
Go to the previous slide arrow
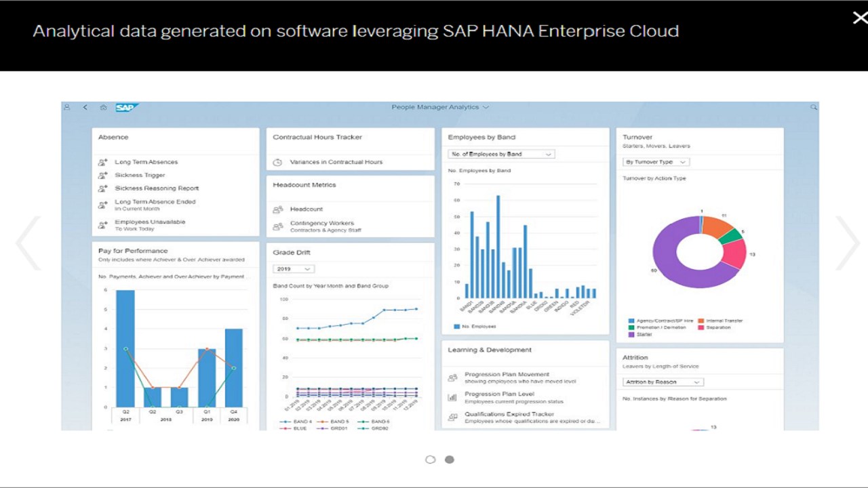[x=28, y=243]
